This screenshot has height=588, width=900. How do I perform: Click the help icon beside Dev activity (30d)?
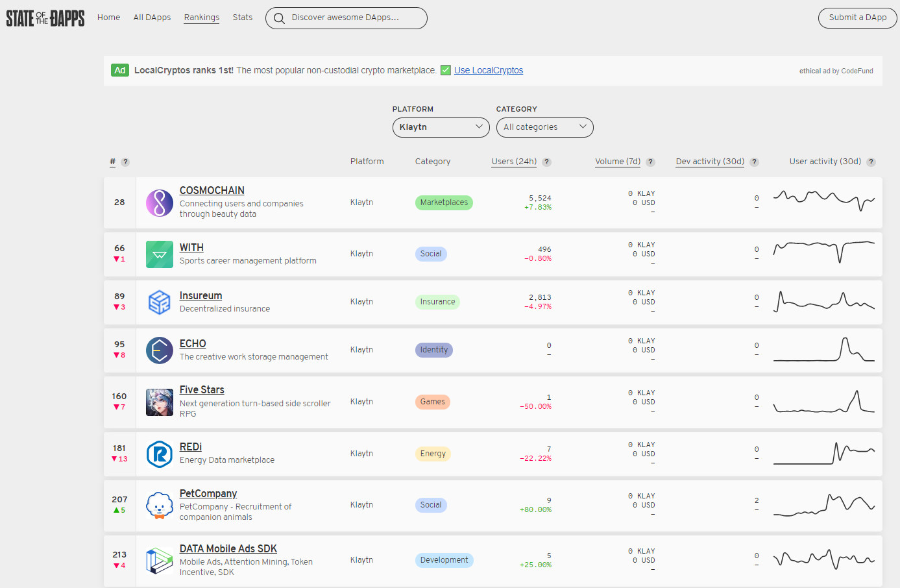point(755,162)
